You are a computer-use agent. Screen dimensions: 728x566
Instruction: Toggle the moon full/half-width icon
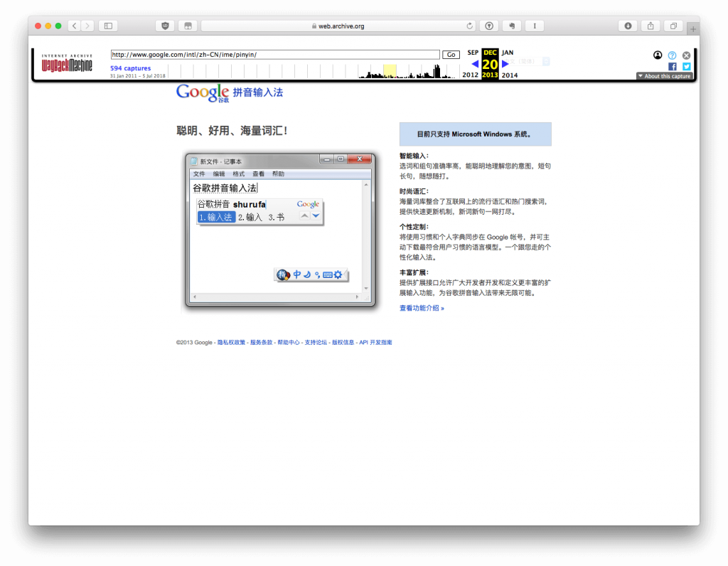[x=306, y=275]
